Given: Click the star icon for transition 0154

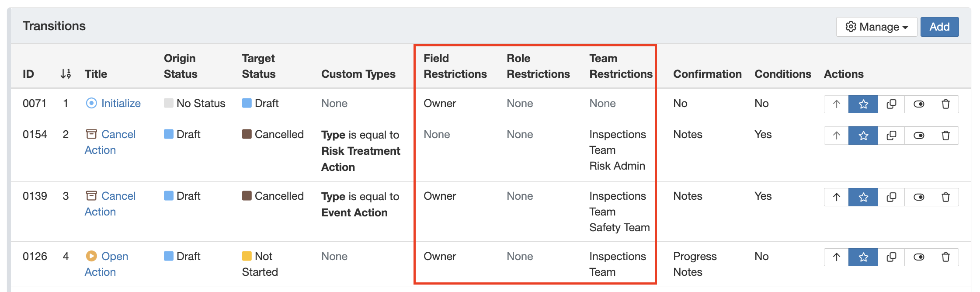Looking at the screenshot, I should pos(863,136).
